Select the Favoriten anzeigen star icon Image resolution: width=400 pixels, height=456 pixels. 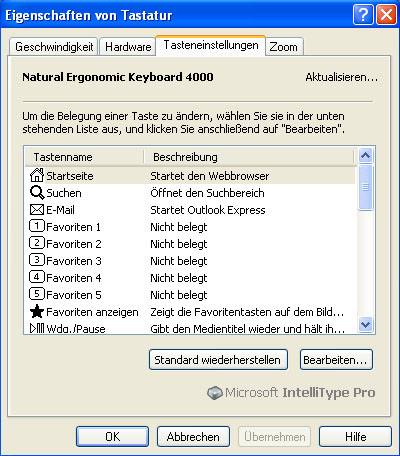tap(37, 312)
